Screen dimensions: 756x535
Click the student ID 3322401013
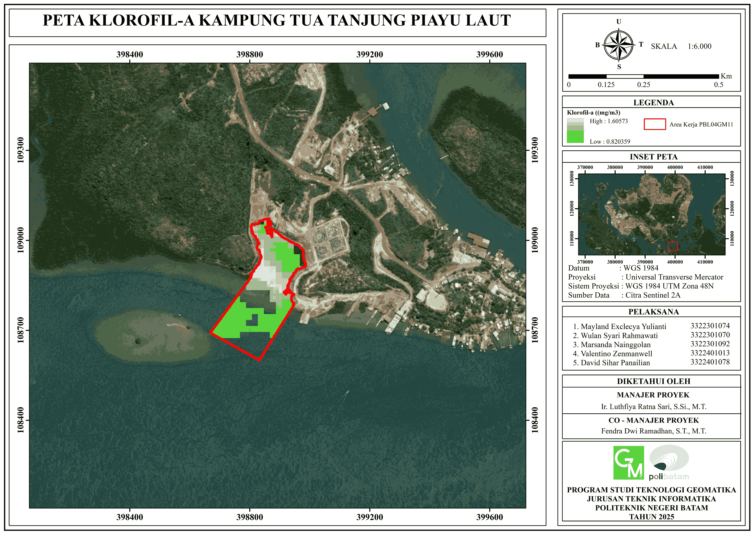[x=710, y=353]
